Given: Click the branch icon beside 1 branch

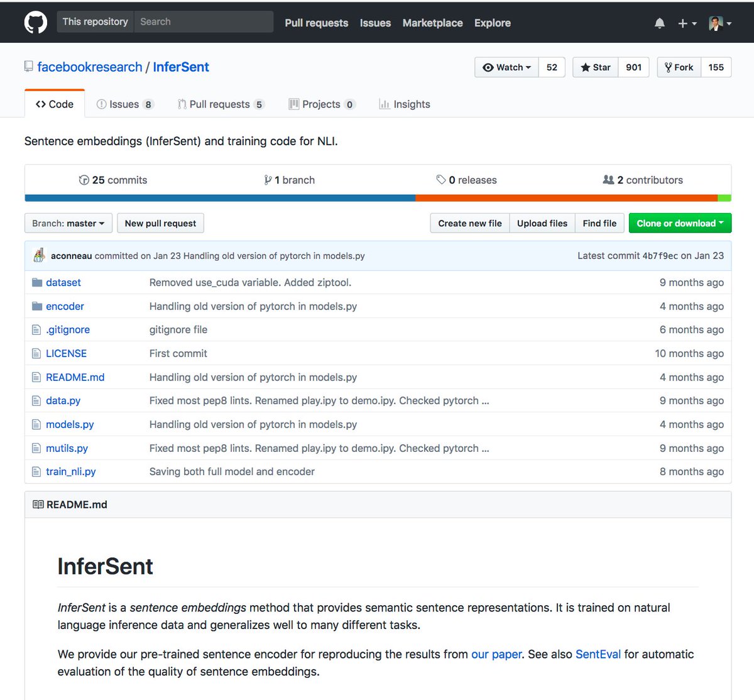Looking at the screenshot, I should (268, 180).
